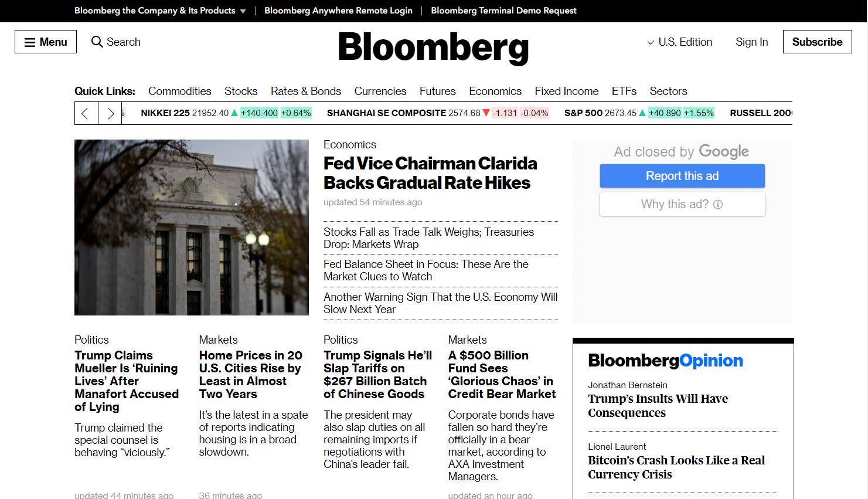
Task: Select the ETFs quick link
Action: click(x=624, y=91)
